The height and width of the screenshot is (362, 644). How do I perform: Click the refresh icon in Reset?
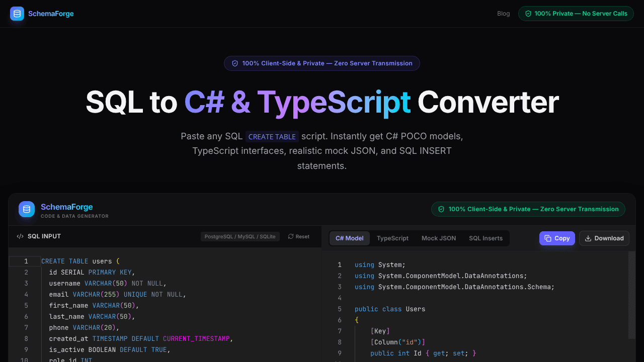pos(291,236)
